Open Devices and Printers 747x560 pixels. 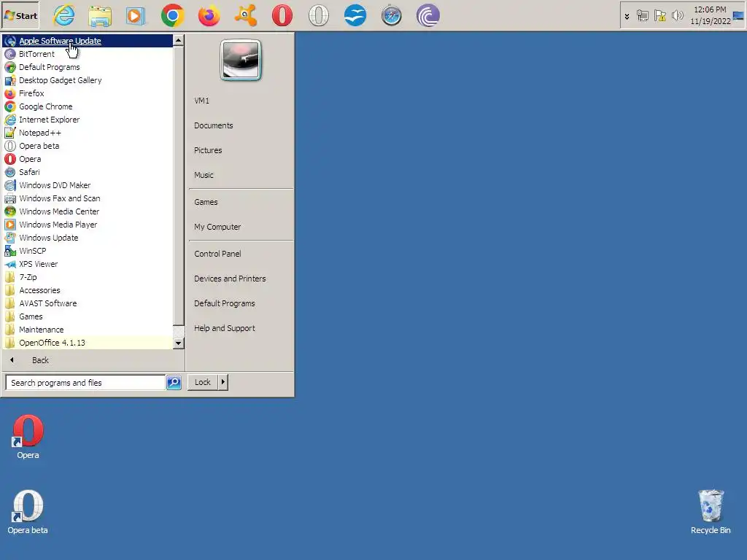point(241,279)
